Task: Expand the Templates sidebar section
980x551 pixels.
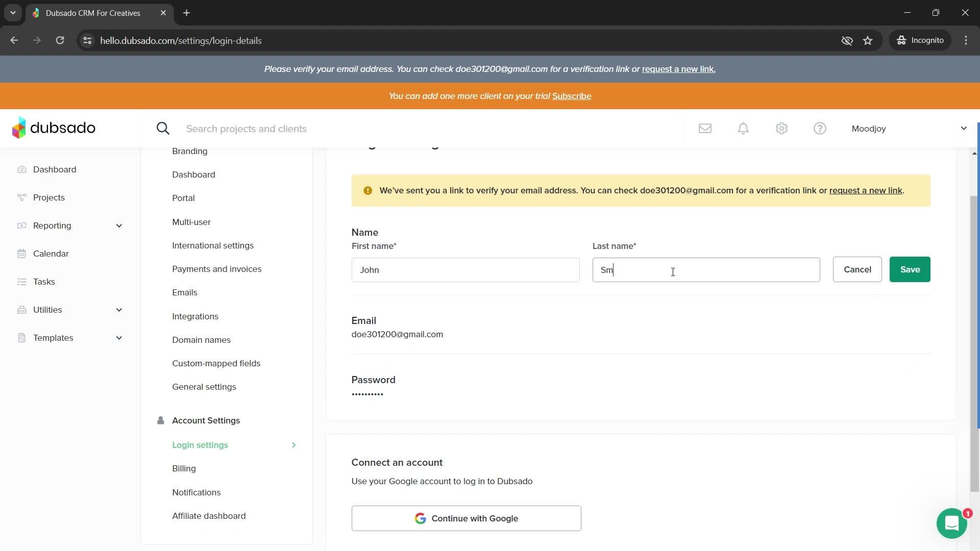Action: [x=119, y=338]
